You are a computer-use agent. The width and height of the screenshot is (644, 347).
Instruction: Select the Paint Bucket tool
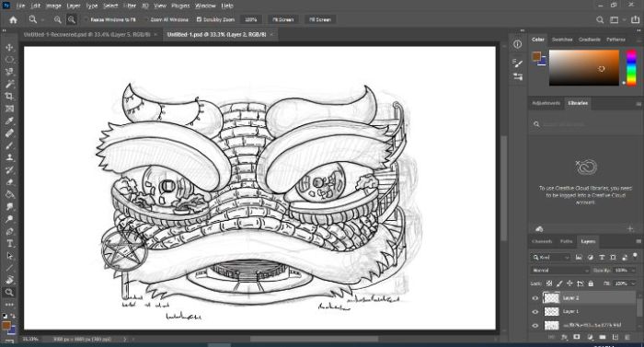(9, 194)
